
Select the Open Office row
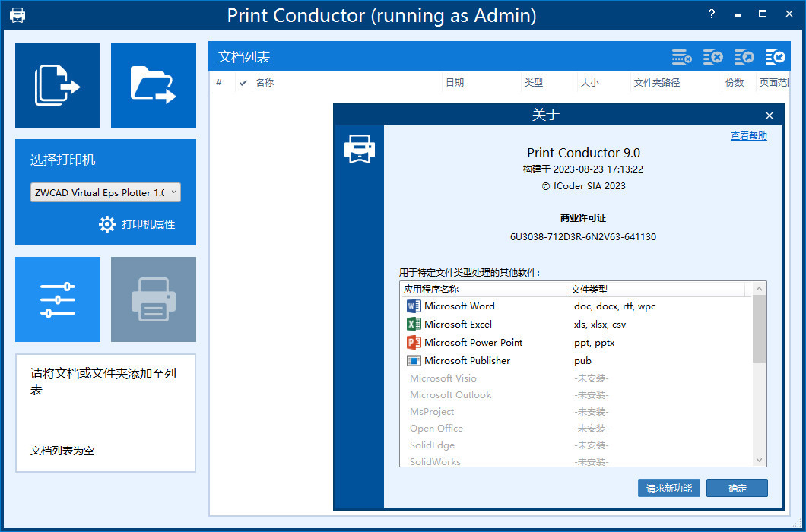click(575, 428)
